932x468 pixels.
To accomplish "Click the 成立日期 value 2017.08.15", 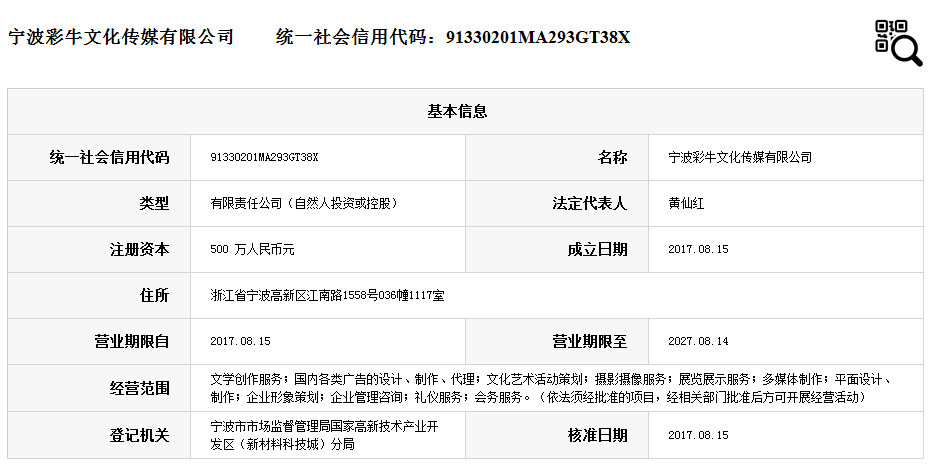I will [698, 250].
